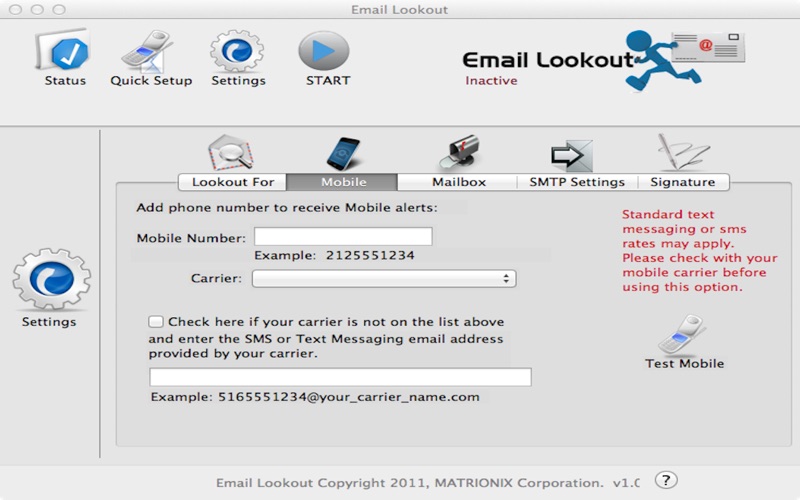The height and width of the screenshot is (500, 800).
Task: Click the Standard text messaging rates warning
Action: 699,251
